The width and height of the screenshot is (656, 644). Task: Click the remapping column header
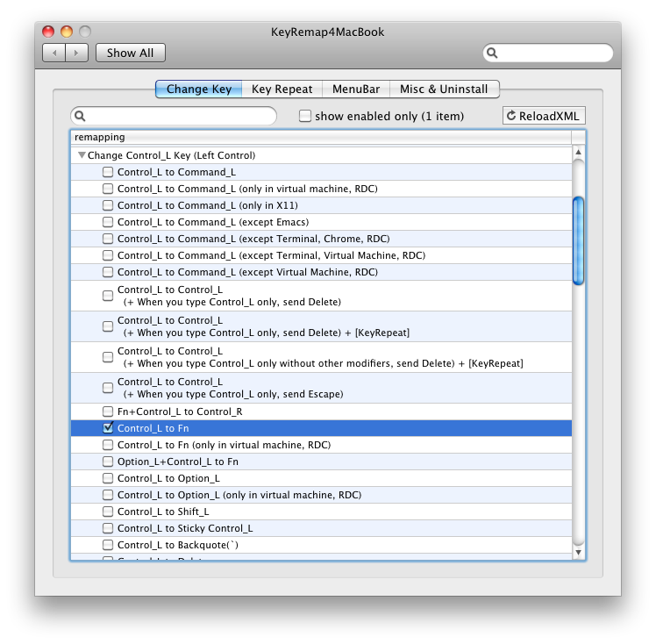[x=320, y=137]
